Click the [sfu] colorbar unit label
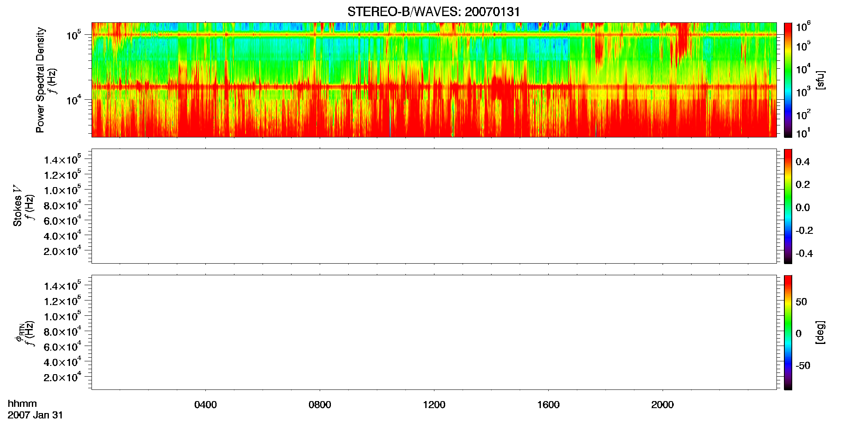This screenshot has width=868, height=447. [820, 80]
